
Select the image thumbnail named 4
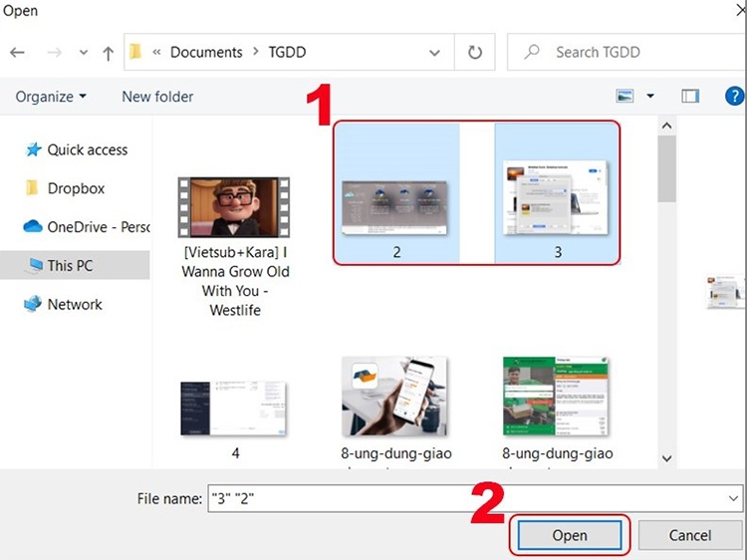233,408
